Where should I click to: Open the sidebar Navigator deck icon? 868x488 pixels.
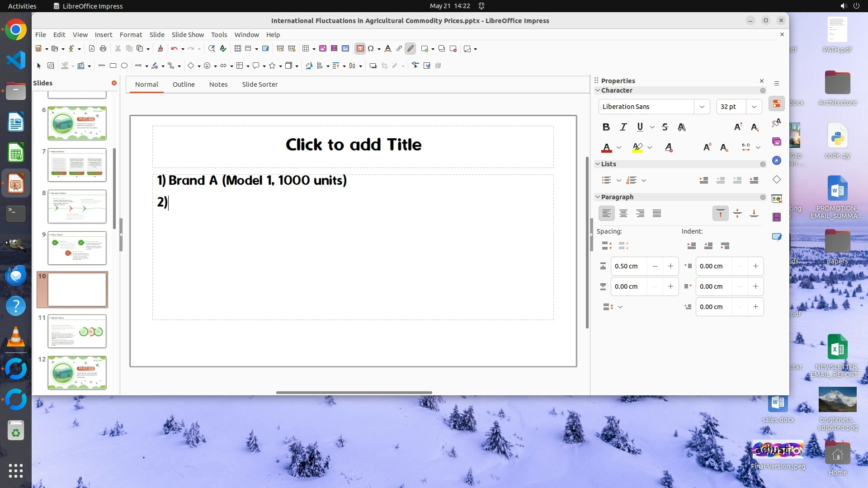coord(777,161)
